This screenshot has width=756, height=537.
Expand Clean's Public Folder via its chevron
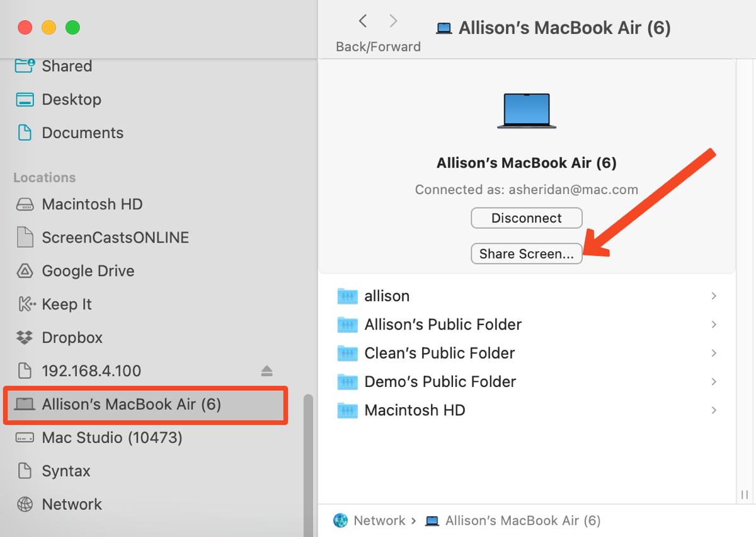pyautogui.click(x=713, y=353)
